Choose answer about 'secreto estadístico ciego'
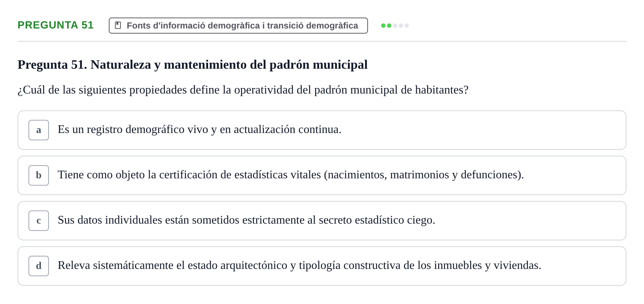This screenshot has height=304, width=644. (x=322, y=221)
